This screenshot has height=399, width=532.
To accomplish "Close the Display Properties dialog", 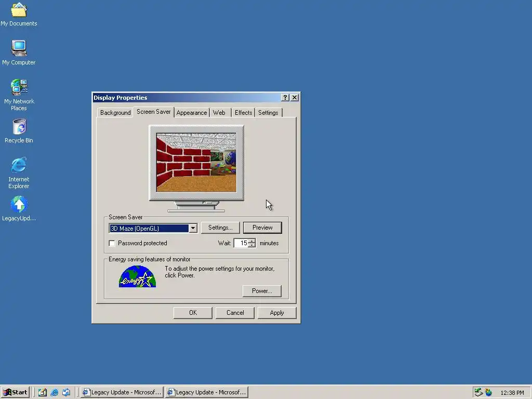I will tap(295, 98).
